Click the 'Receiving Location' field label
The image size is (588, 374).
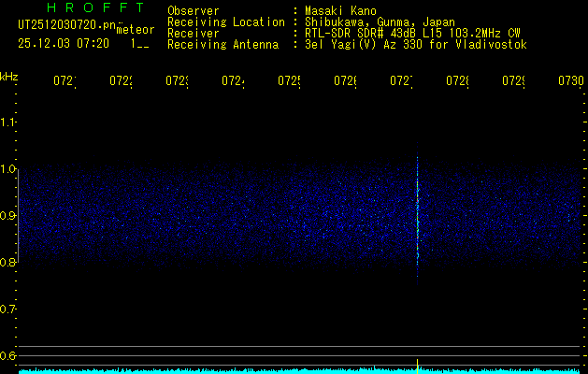tap(226, 22)
